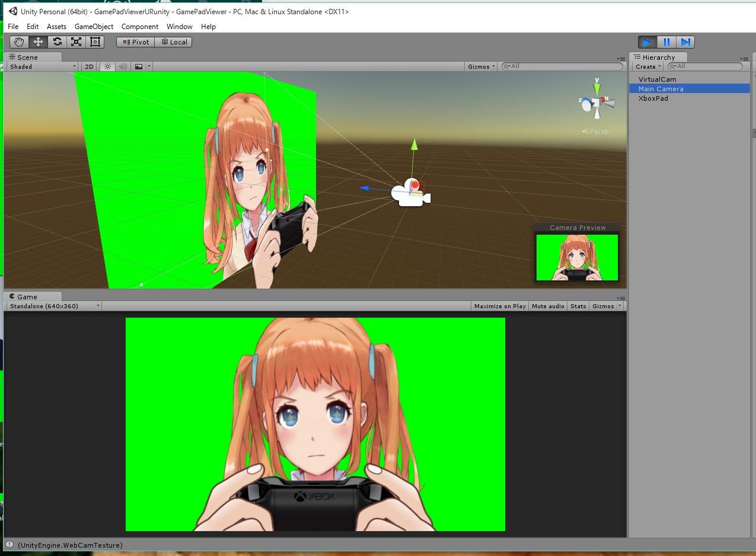Select the Rect transform tool
Viewport: 756px width, 556px height.
click(x=95, y=42)
